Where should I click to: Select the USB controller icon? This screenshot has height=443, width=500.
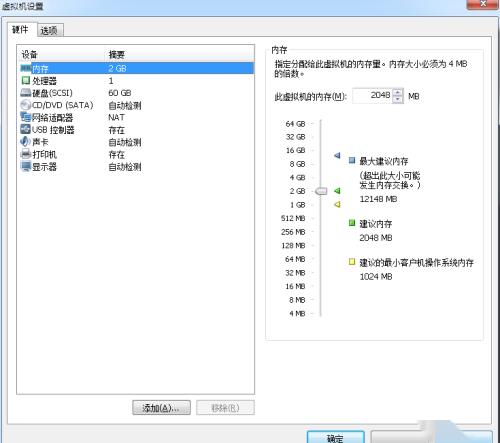(26, 129)
